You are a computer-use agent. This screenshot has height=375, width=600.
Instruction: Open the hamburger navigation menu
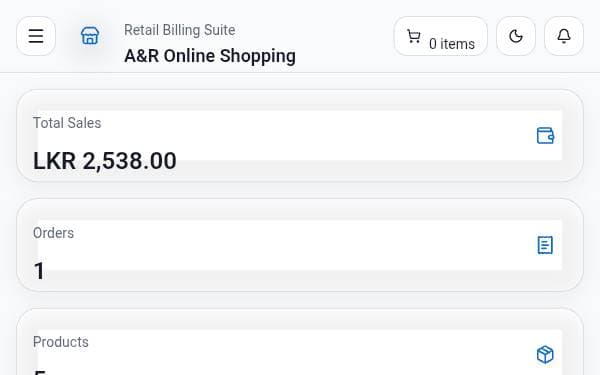tap(36, 36)
